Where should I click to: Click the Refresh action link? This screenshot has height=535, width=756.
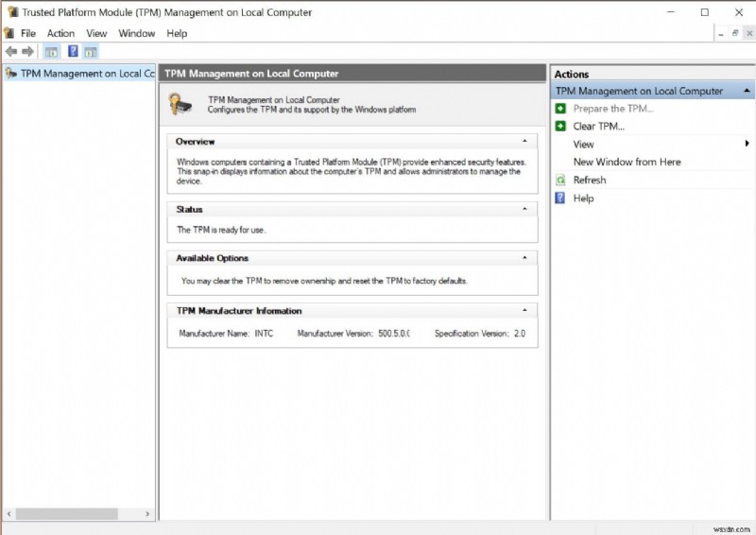[x=589, y=181]
